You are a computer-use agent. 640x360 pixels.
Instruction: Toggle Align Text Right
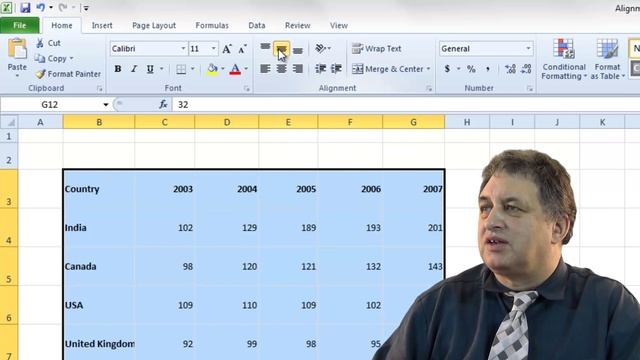[x=298, y=69]
